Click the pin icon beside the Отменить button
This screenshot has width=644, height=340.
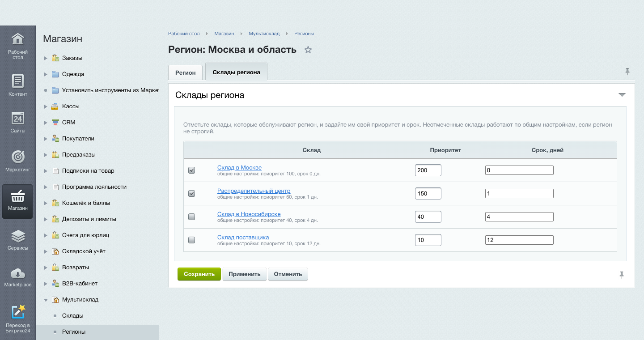click(621, 275)
